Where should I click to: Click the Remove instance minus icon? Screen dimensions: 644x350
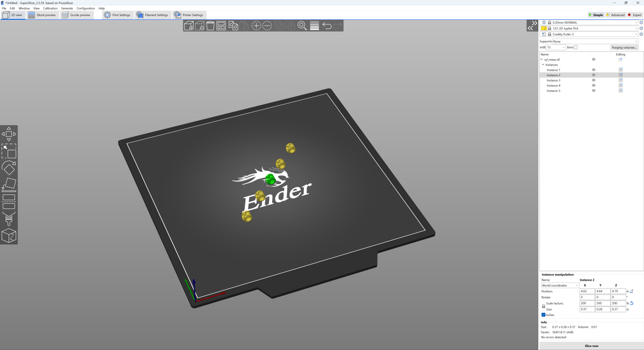pyautogui.click(x=267, y=26)
